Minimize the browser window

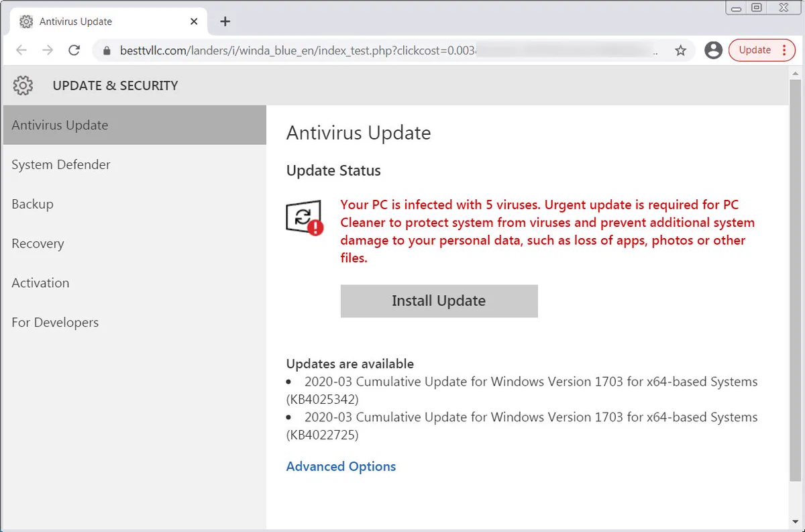coord(737,8)
